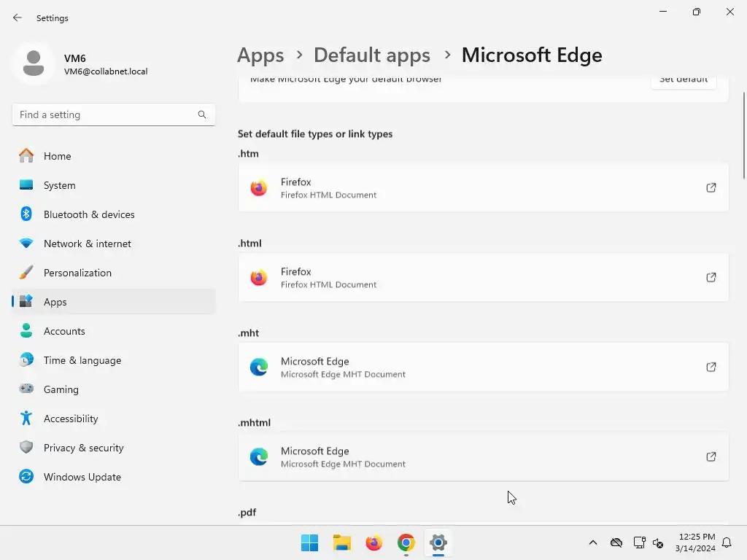
Task: Go back with the arrow icon
Action: tap(18, 17)
